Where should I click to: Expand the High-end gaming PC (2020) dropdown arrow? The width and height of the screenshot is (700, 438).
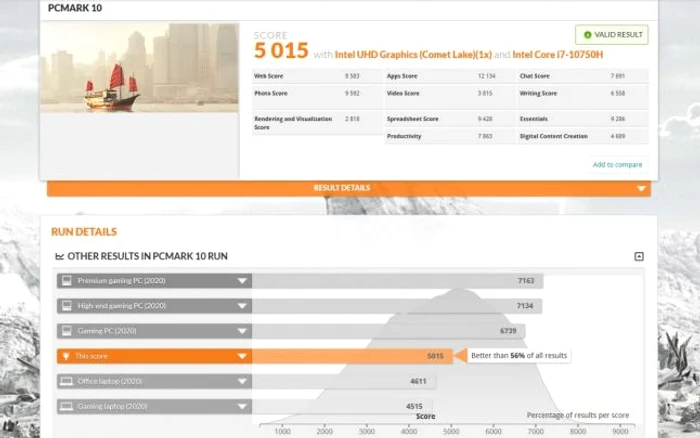tap(242, 306)
